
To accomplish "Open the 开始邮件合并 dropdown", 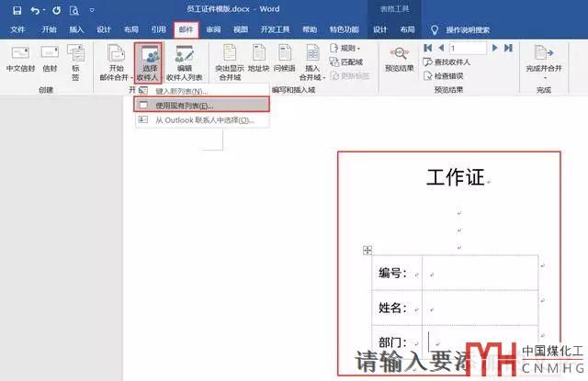I will [x=116, y=62].
